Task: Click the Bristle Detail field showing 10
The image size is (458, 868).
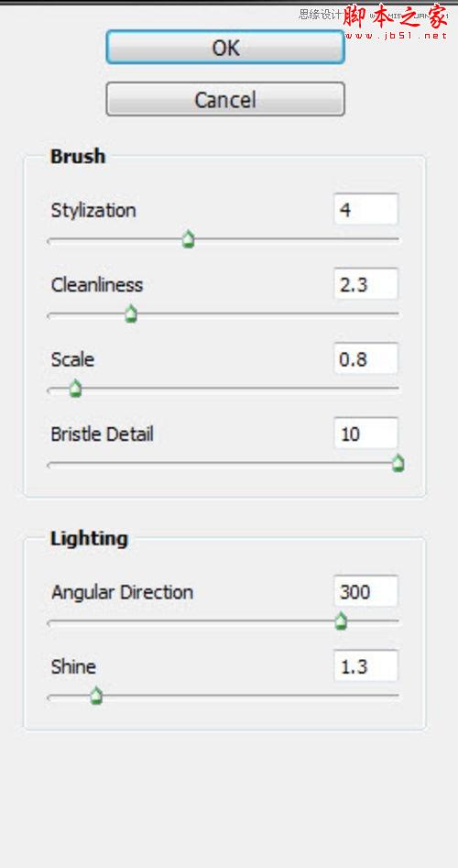Action: (365, 434)
